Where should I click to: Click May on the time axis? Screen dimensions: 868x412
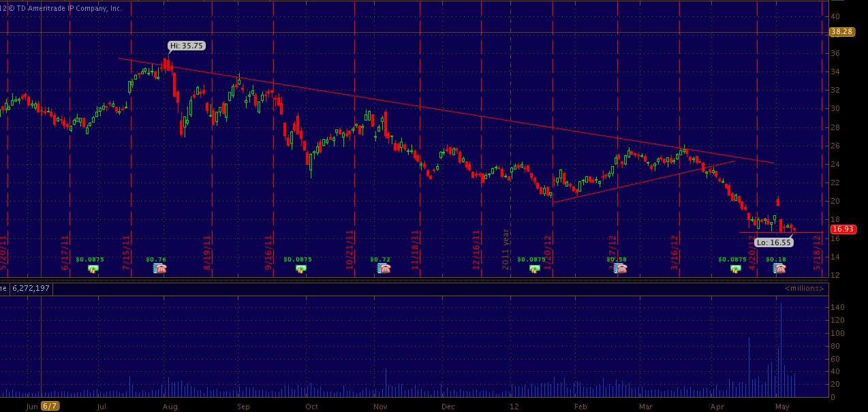[782, 407]
